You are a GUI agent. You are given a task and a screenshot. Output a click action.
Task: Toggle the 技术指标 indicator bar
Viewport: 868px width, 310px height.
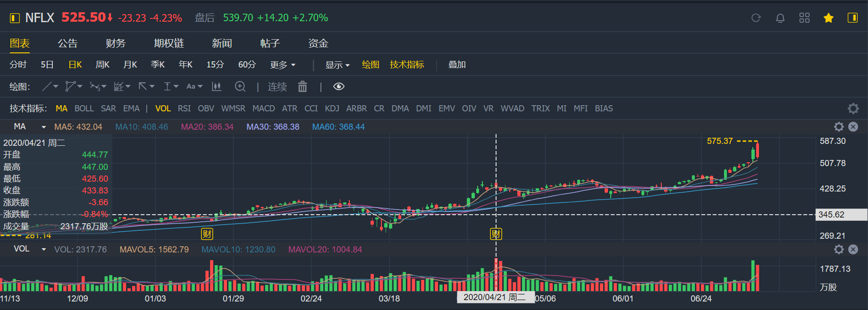click(407, 65)
